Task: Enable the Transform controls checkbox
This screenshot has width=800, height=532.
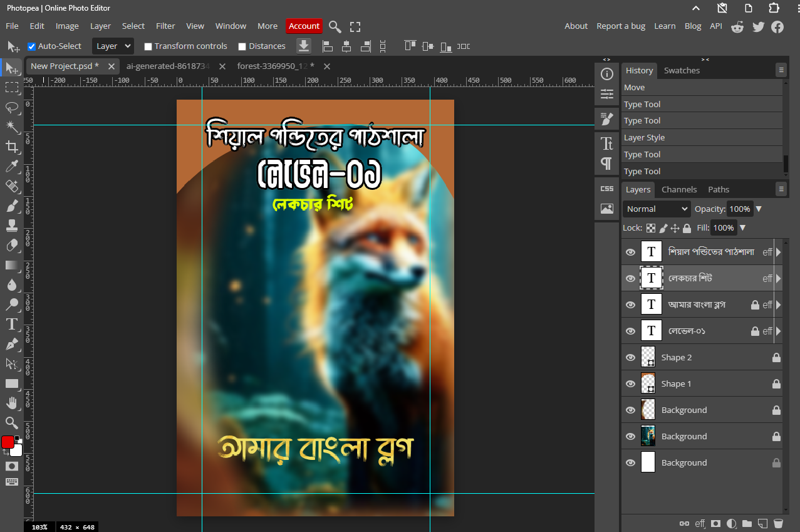Action: tap(148, 46)
